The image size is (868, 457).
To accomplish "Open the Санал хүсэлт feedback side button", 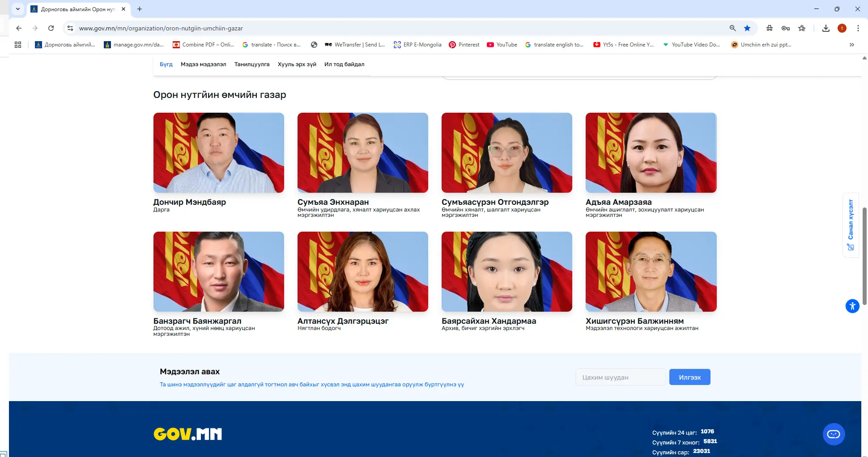I will pos(851,225).
